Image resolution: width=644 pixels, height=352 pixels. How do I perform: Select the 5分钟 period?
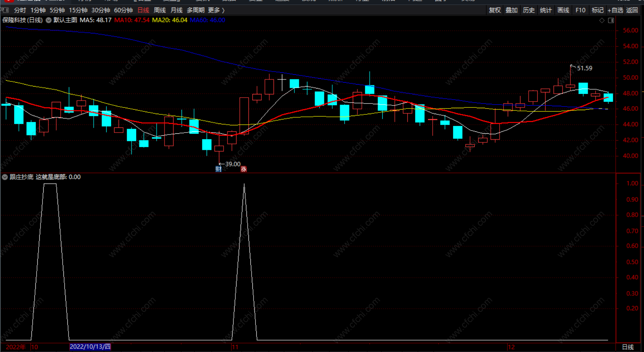click(57, 10)
